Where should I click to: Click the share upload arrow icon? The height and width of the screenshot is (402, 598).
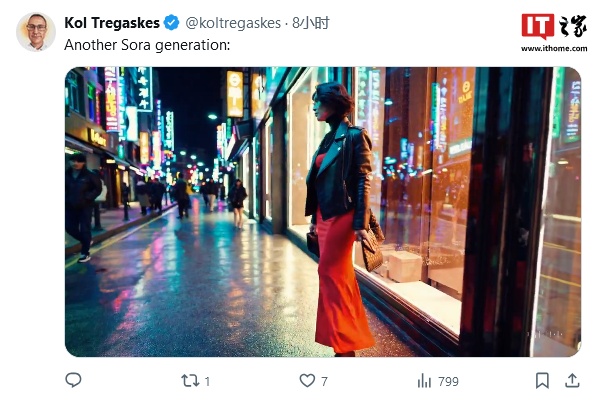tap(572, 380)
